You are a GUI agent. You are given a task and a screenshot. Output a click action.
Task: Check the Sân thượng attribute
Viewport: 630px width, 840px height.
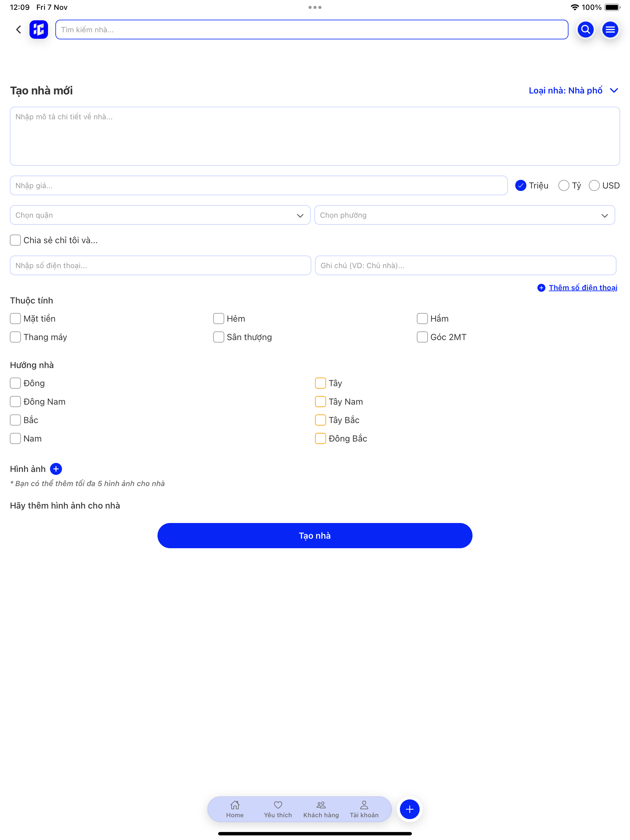click(218, 337)
